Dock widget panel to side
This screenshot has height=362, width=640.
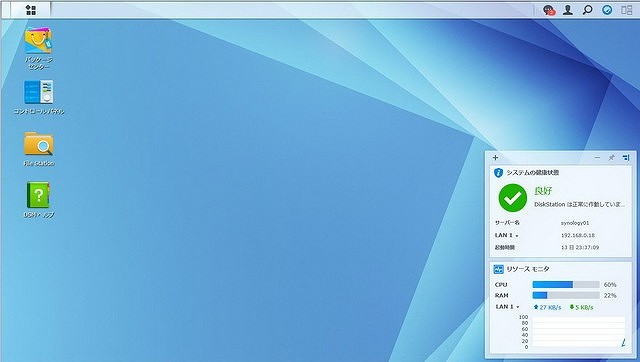(x=626, y=158)
